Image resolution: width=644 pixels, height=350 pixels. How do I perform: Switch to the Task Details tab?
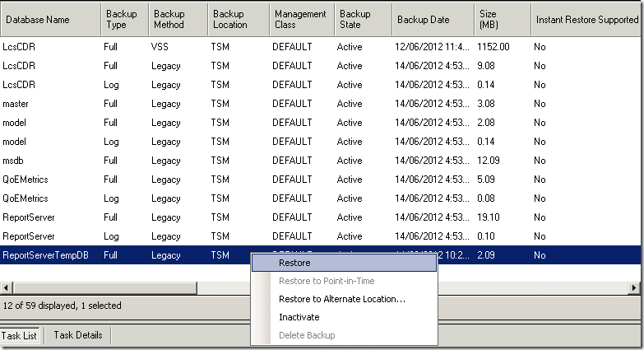[x=78, y=335]
